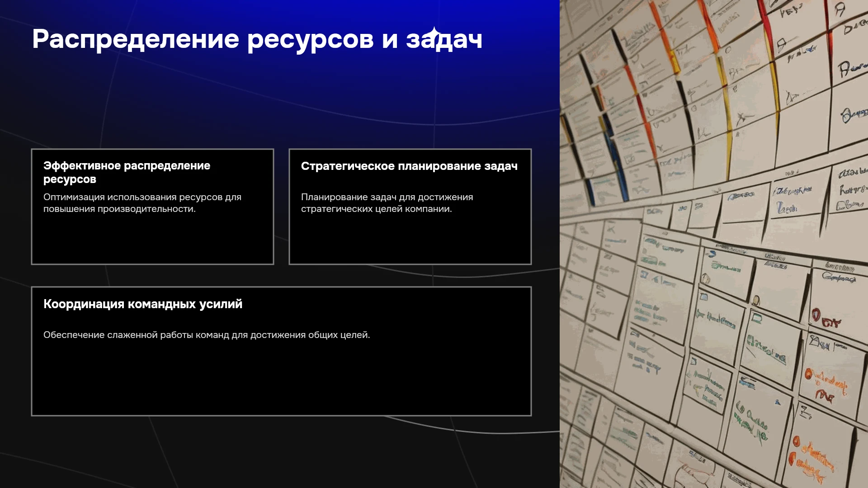Select the whiteboard illustration on the right

pyautogui.click(x=714, y=244)
